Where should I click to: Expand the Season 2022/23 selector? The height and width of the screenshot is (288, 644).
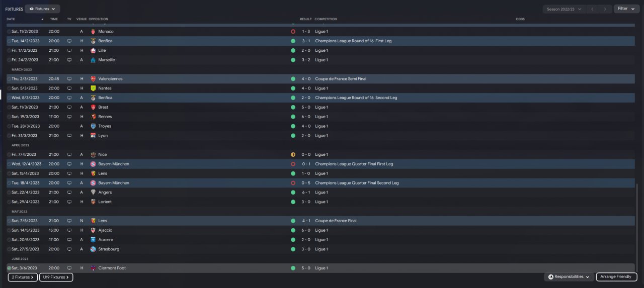[x=564, y=9]
